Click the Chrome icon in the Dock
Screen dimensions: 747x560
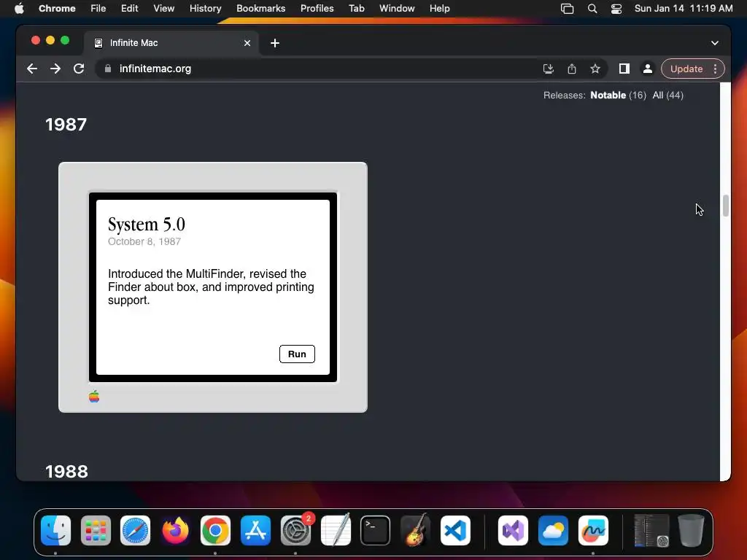(215, 530)
